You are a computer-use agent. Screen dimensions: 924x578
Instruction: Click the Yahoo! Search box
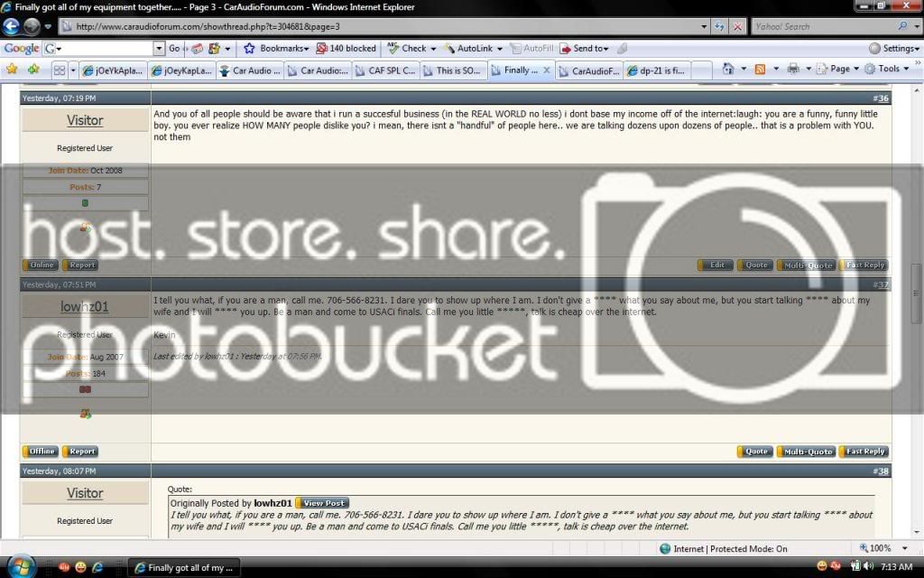[823, 26]
